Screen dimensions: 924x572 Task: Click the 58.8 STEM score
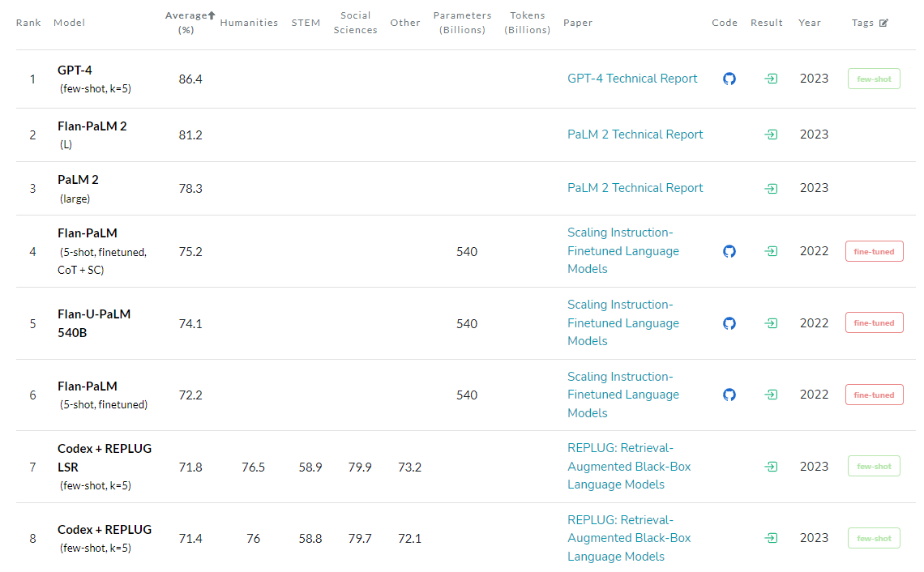(x=310, y=539)
